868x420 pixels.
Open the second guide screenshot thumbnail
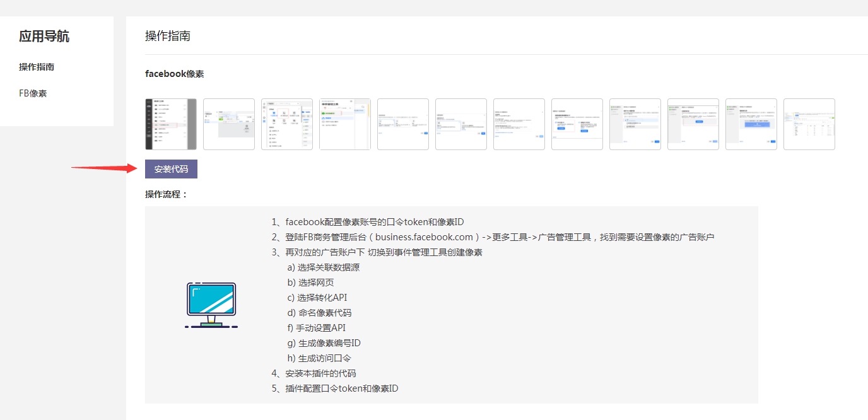tap(229, 124)
